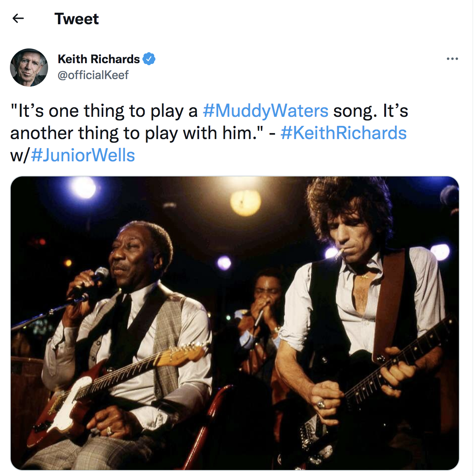Click the Keith Richards display name
Image resolution: width=476 pixels, height=476 pixels.
99,59
